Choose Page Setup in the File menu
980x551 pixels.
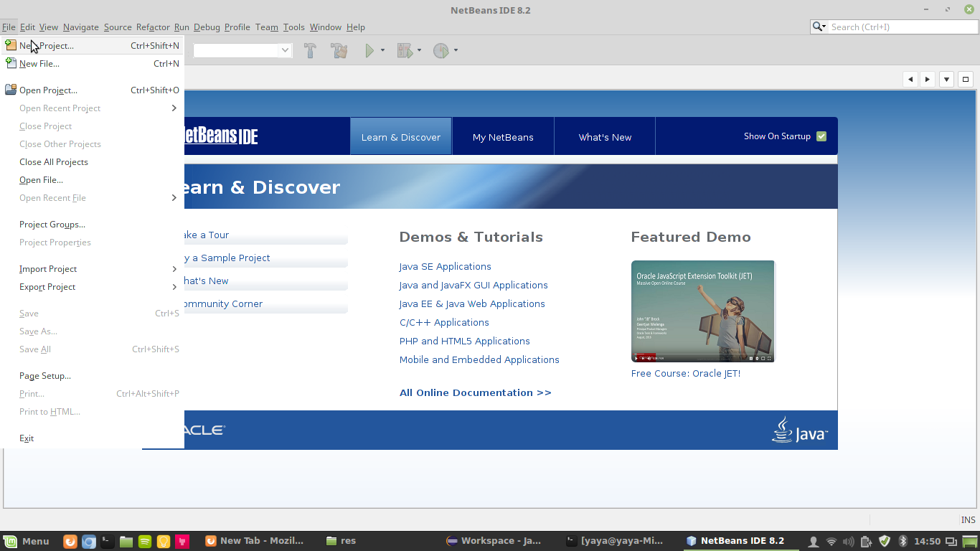[x=92, y=376]
